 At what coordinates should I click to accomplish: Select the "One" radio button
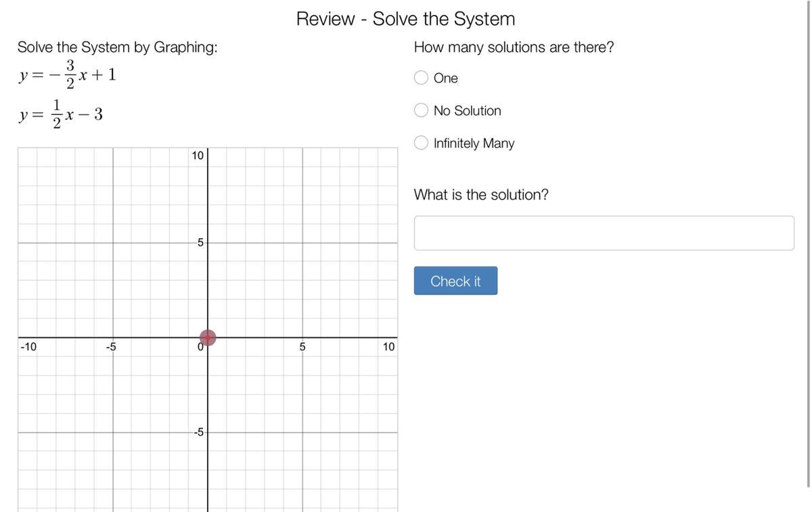tap(422, 78)
